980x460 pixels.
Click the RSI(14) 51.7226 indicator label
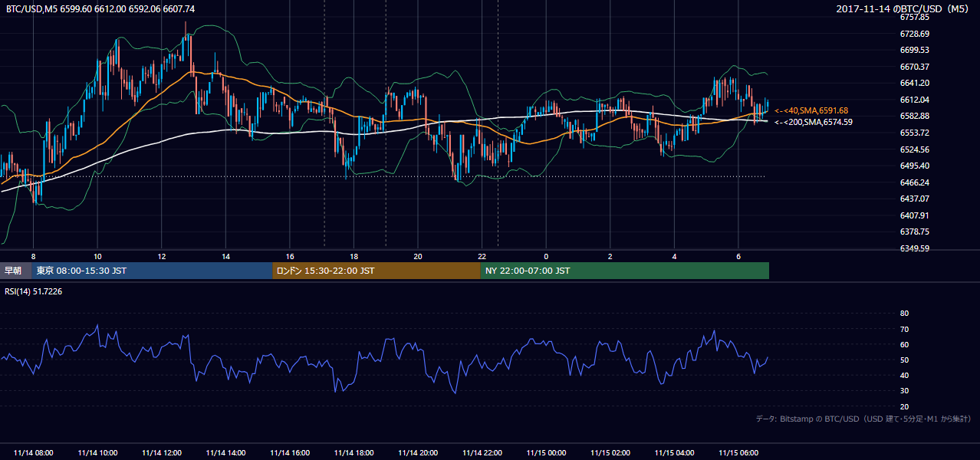click(33, 291)
